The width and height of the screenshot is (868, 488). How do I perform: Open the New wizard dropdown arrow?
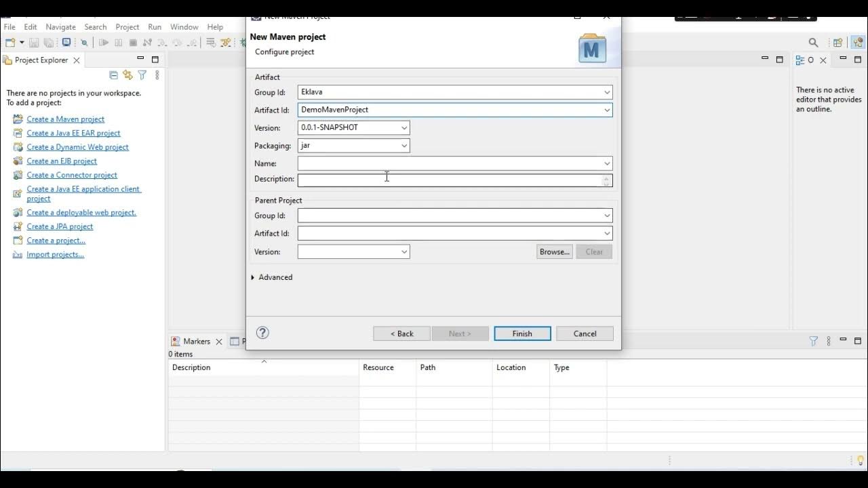coord(22,43)
